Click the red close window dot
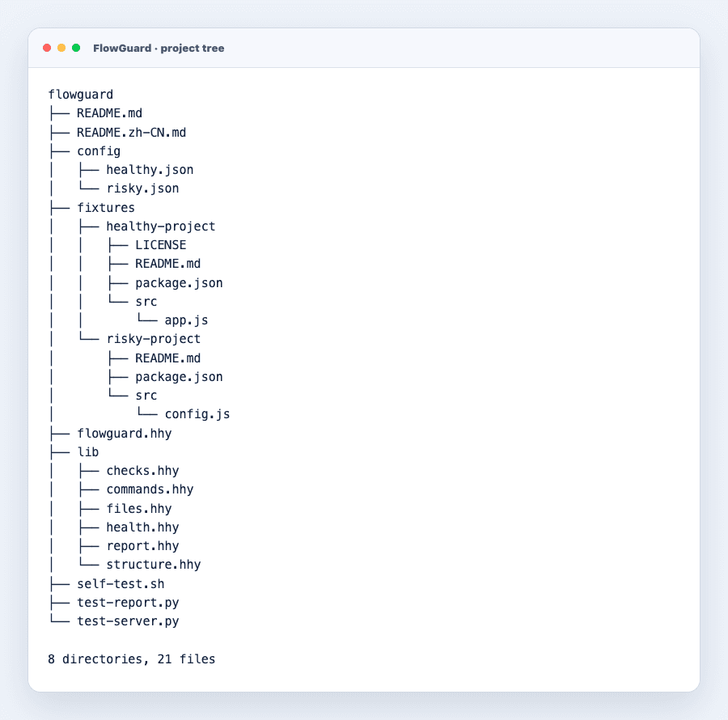Screen dimensions: 728x720 coord(47,48)
